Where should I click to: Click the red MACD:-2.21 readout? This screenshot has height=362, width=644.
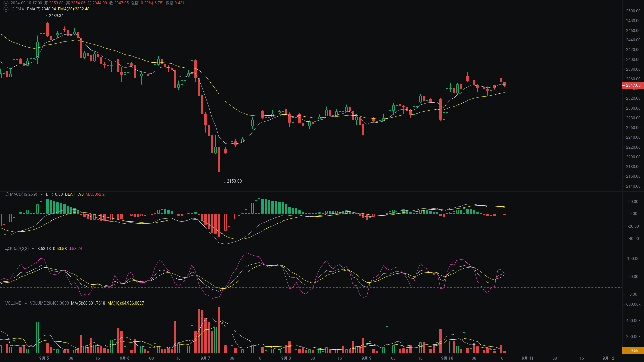96,194
